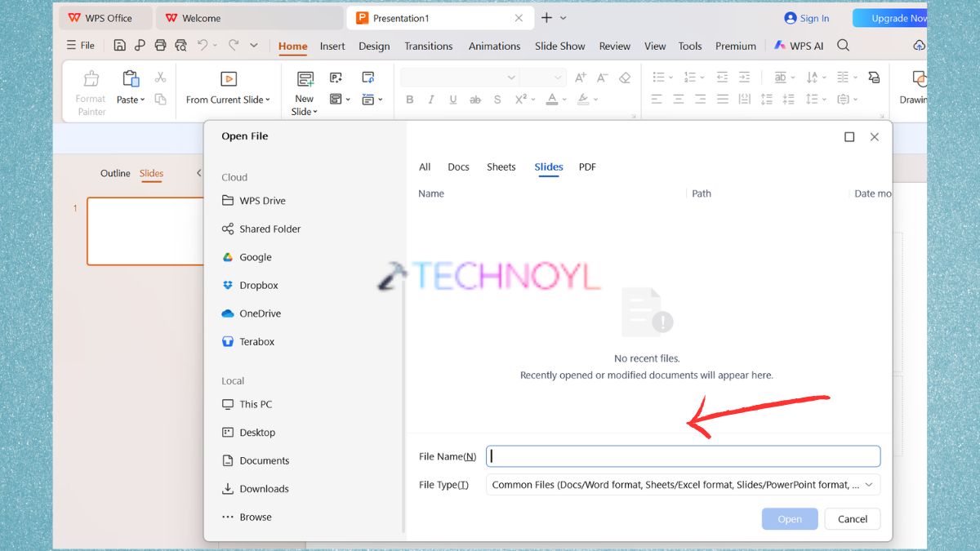Image resolution: width=980 pixels, height=551 pixels.
Task: Click the Cancel button in dialog
Action: (853, 519)
